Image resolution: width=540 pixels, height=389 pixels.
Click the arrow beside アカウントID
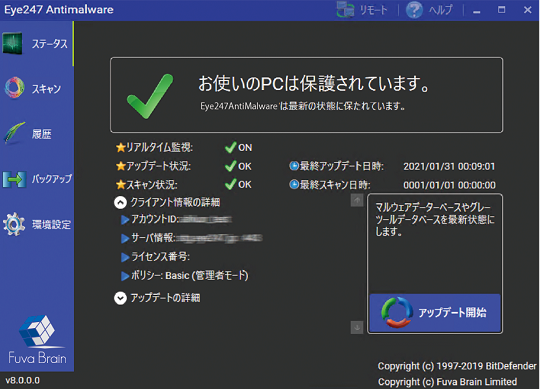click(x=125, y=220)
